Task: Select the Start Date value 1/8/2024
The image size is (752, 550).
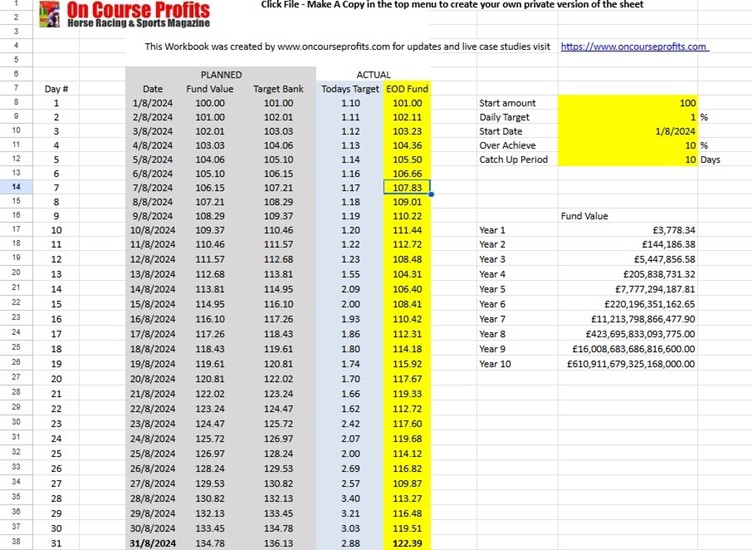Action: point(627,131)
